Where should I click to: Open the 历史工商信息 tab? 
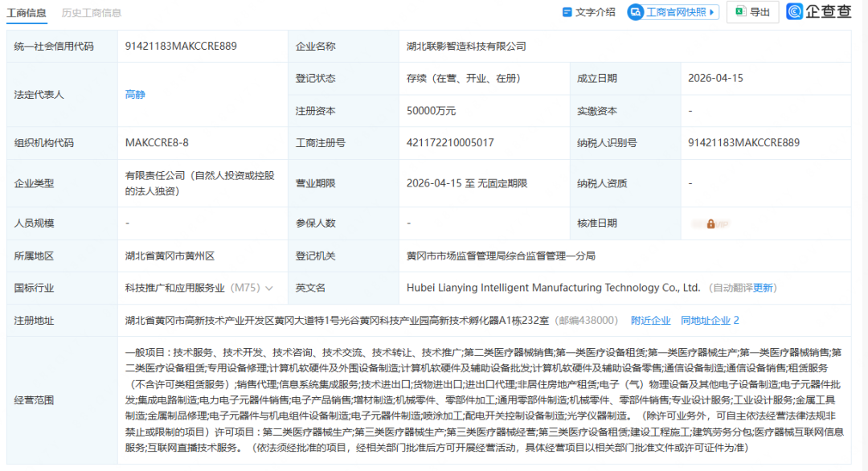pos(92,13)
